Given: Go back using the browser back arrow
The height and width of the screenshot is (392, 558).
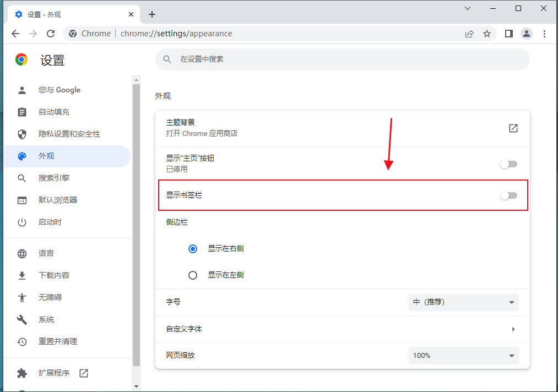Looking at the screenshot, I should tap(15, 34).
